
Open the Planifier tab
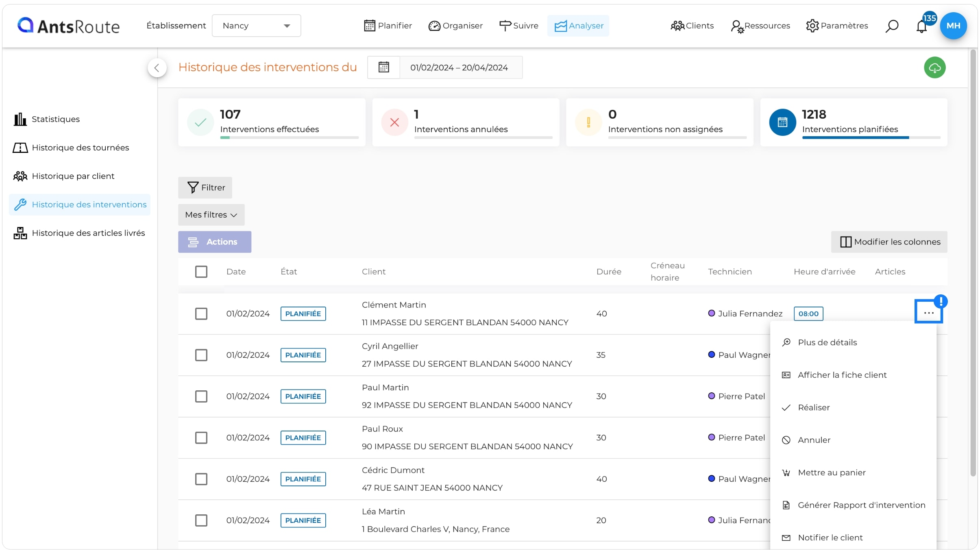point(388,26)
